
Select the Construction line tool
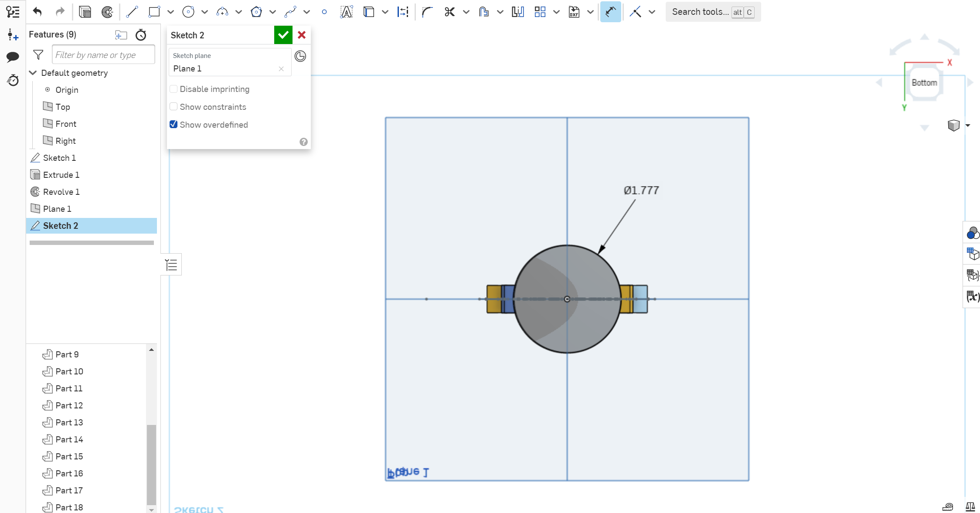pos(635,12)
